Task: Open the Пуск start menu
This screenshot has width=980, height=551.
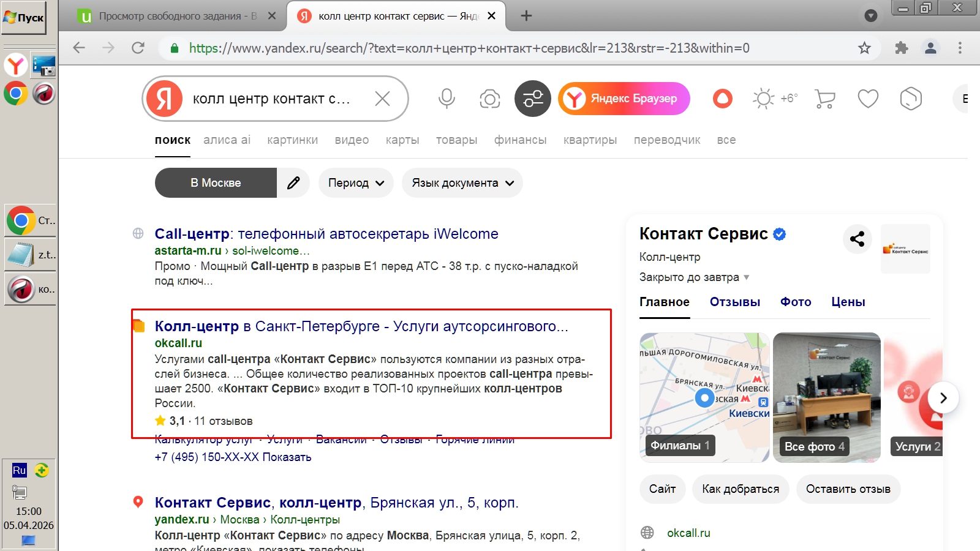Action: pos(24,18)
